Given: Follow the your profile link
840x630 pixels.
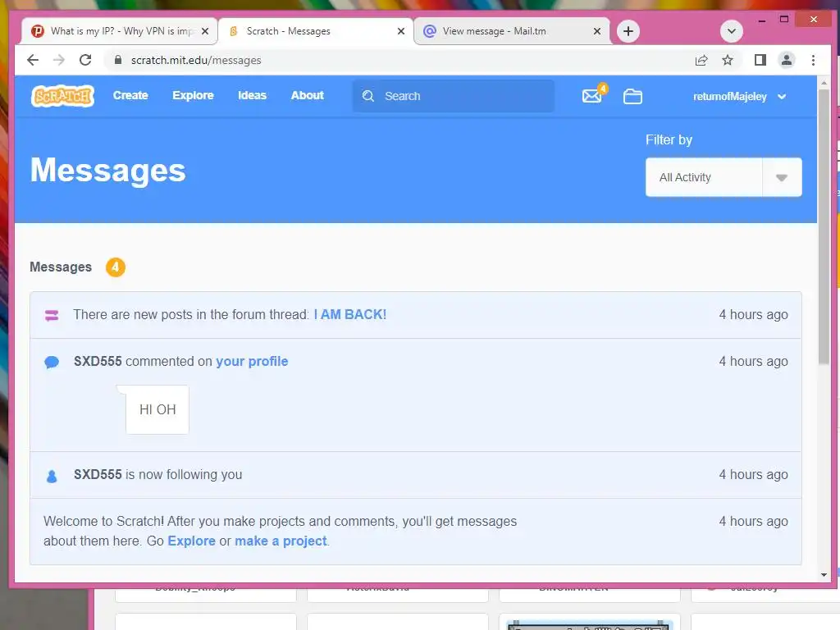Looking at the screenshot, I should [x=252, y=362].
